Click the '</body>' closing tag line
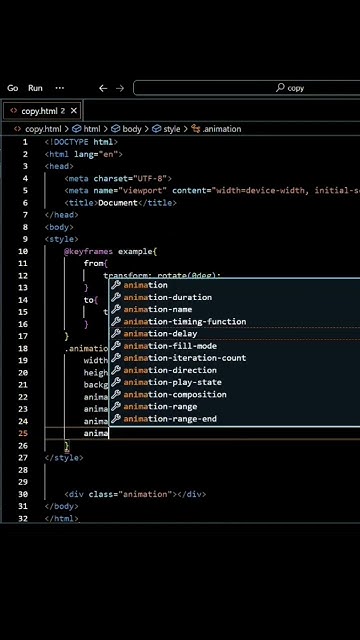The height and width of the screenshot is (640, 360). 62,507
